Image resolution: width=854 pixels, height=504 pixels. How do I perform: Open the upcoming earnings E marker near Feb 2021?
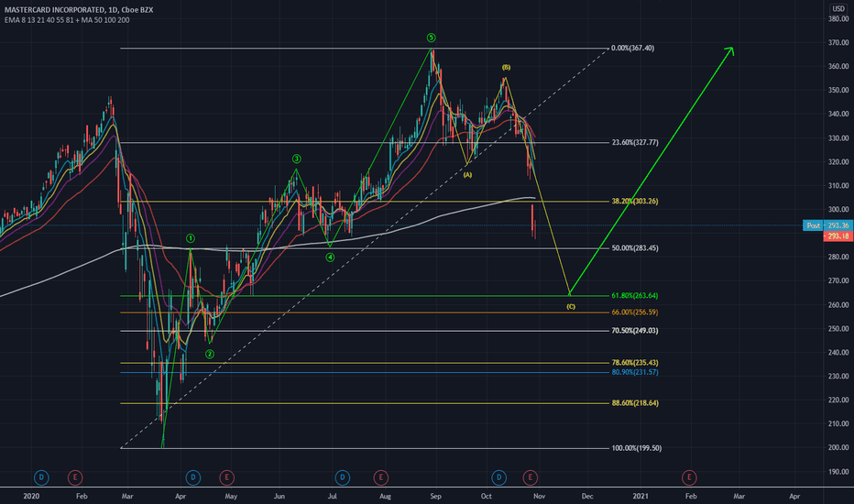689,477
